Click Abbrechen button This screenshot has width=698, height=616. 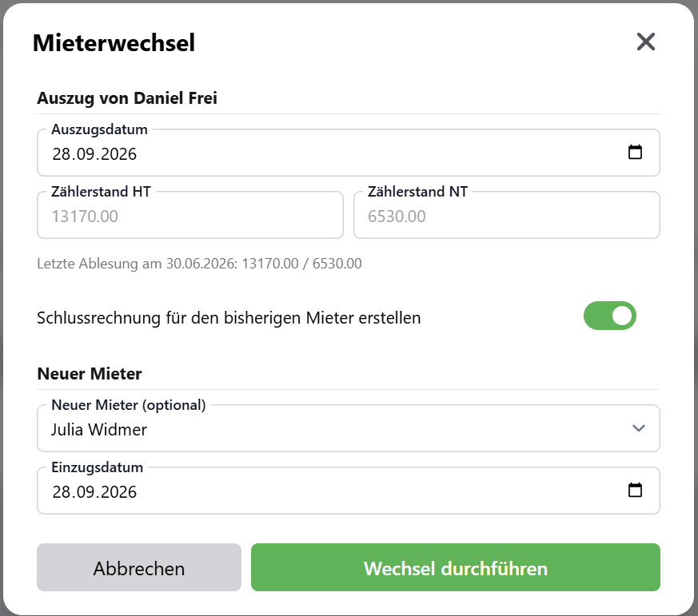click(139, 567)
